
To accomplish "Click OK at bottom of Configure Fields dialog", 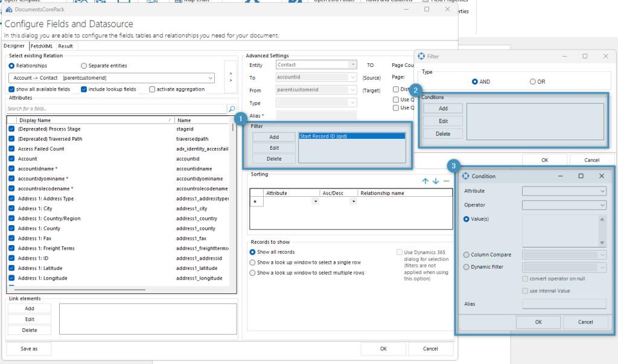I will [x=383, y=349].
